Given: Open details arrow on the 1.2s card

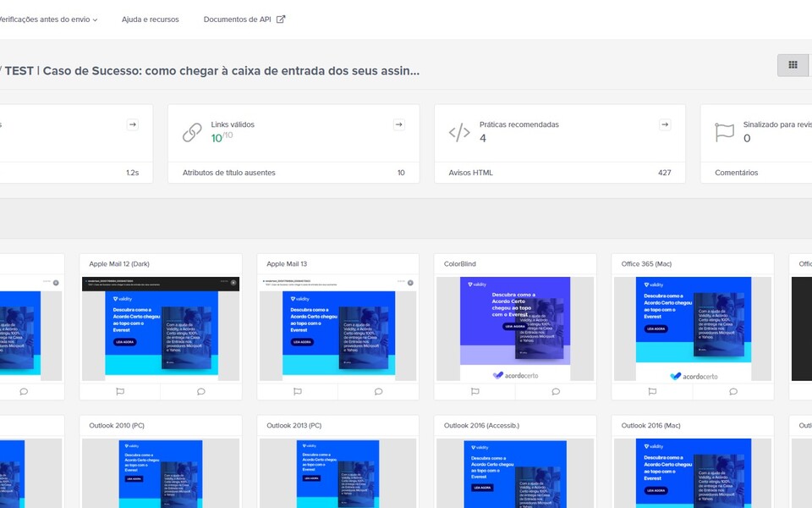Looking at the screenshot, I should [x=133, y=124].
